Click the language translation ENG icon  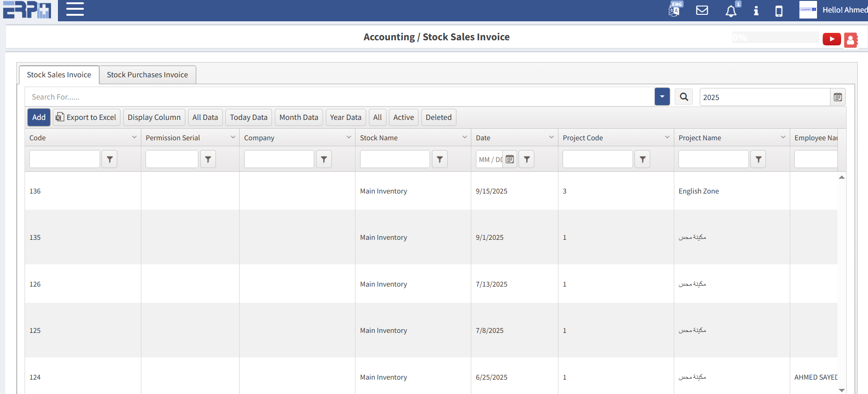tap(675, 10)
